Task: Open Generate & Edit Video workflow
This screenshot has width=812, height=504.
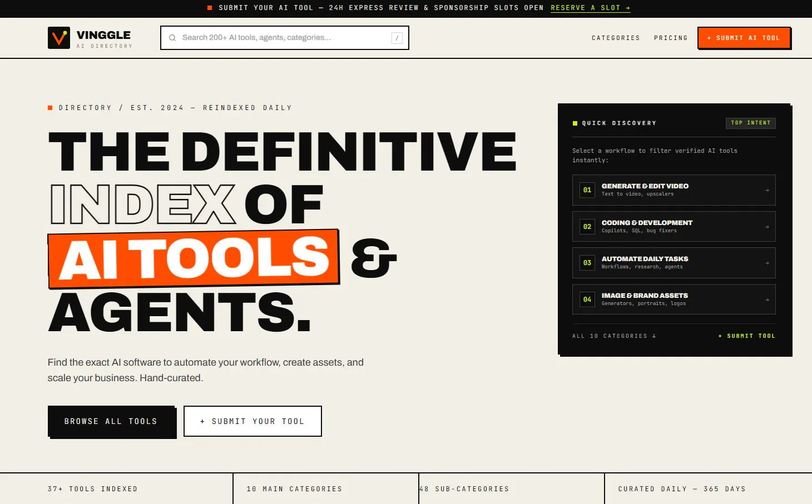Action: [674, 190]
